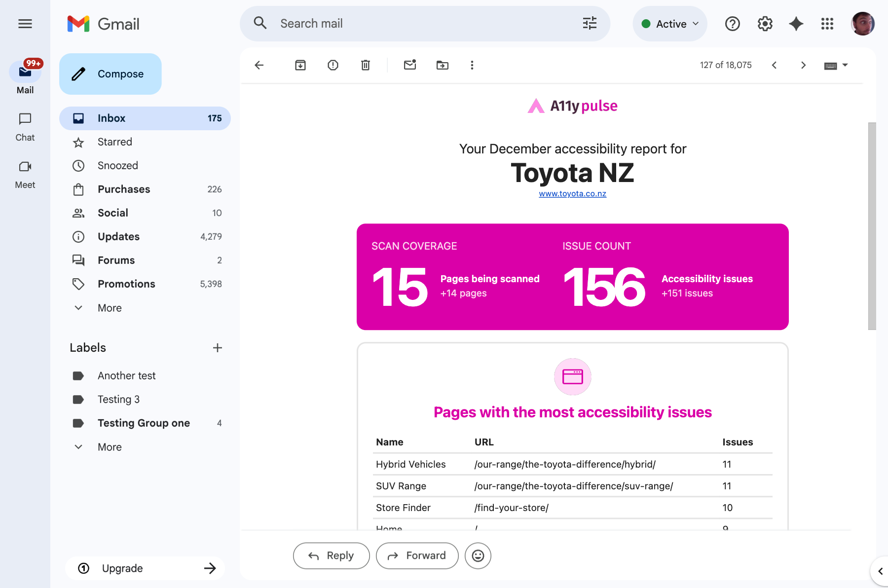Click the A11y pulse logo
The image size is (888, 588).
(x=572, y=106)
